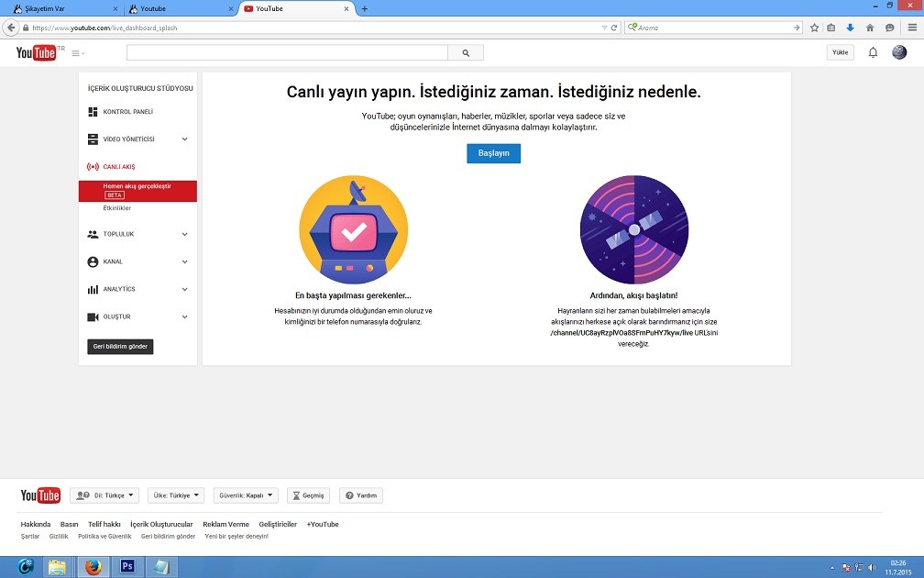
Task: Open the İçerik Oluşturucular footer link
Action: (x=161, y=525)
